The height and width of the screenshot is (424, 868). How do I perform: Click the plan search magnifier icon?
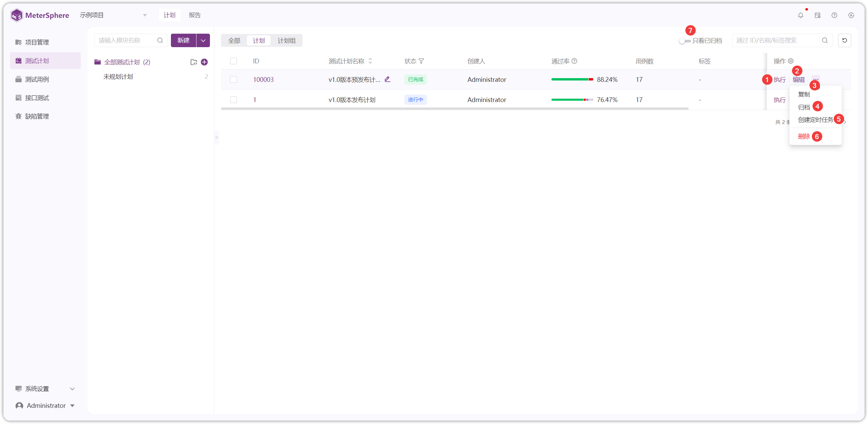(825, 40)
